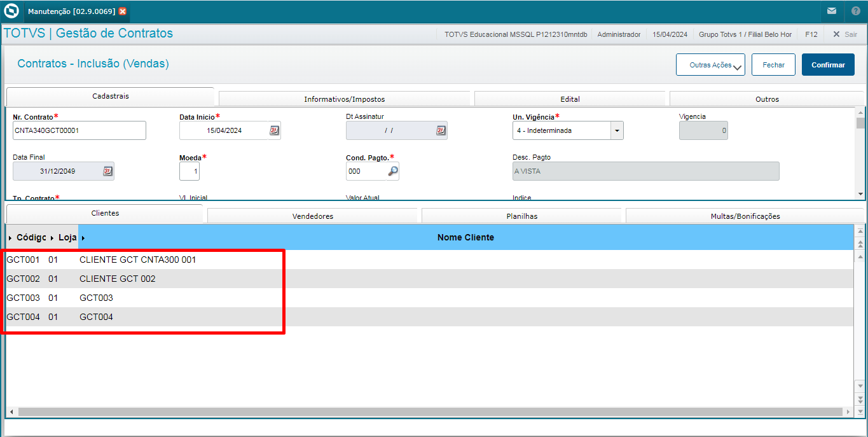Select the GCT001 code cell
This screenshot has height=437, width=868.
[x=23, y=260]
